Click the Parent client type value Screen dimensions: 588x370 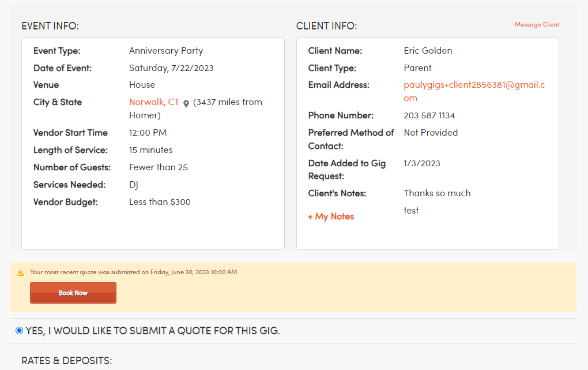[x=417, y=68]
